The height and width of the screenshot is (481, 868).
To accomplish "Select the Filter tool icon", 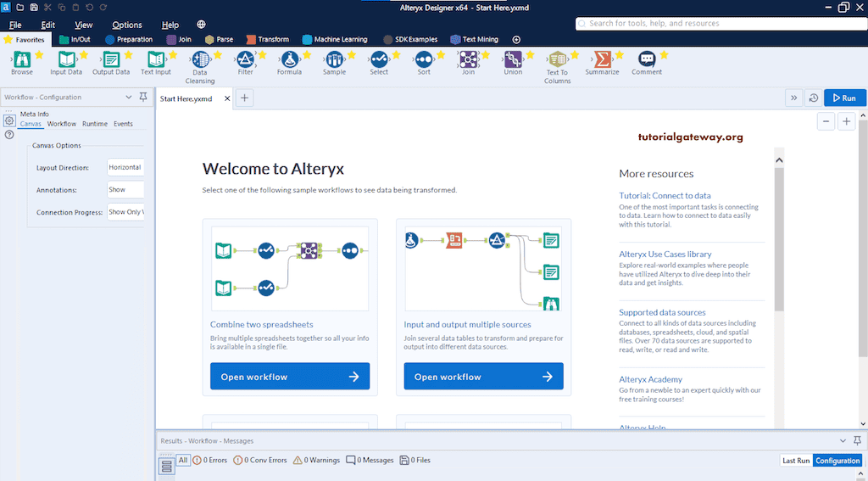I will click(x=245, y=59).
